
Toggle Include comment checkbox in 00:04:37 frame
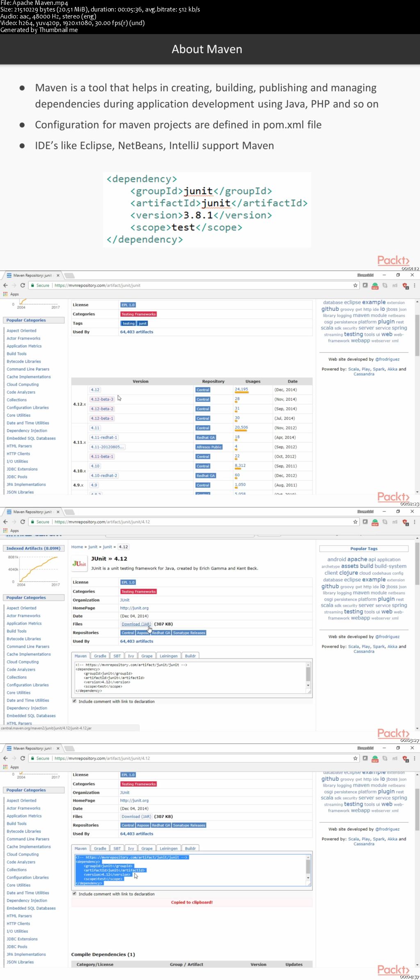74,893
